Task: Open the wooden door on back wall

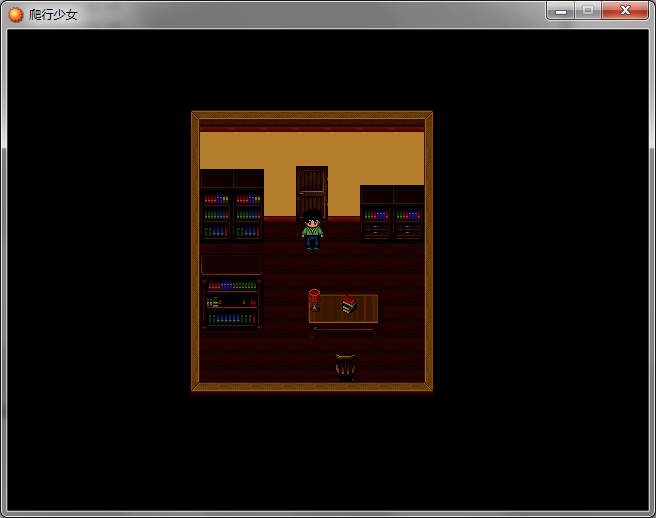Action: pyautogui.click(x=312, y=192)
